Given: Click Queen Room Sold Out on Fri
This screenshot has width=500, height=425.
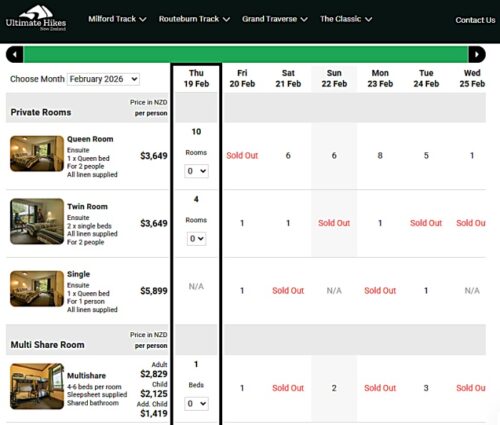Looking at the screenshot, I should pyautogui.click(x=242, y=156).
